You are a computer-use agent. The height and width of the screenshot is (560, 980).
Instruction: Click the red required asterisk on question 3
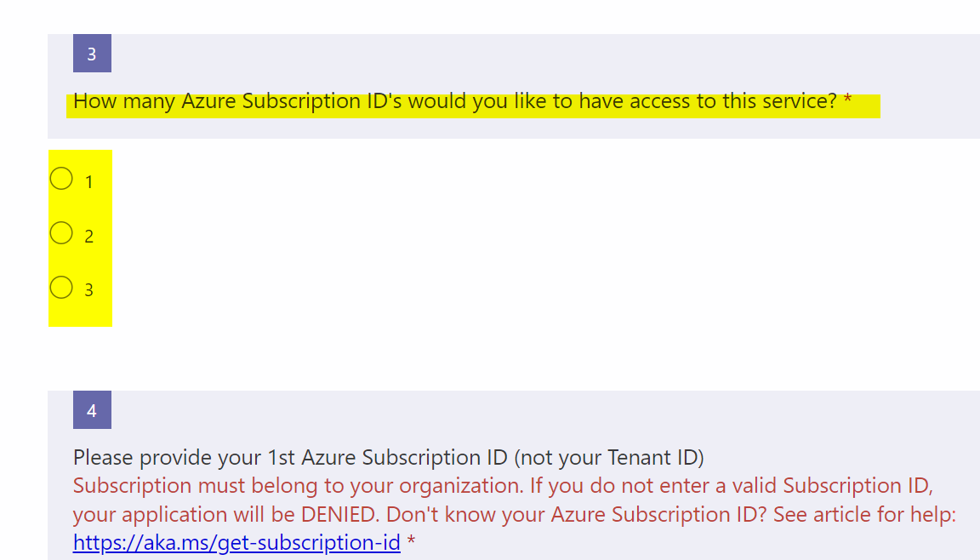coord(847,100)
